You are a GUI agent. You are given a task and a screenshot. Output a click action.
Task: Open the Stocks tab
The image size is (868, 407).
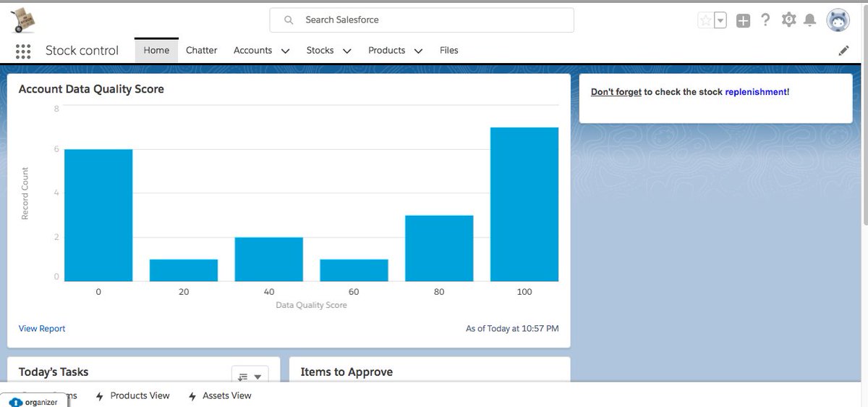[x=320, y=50]
